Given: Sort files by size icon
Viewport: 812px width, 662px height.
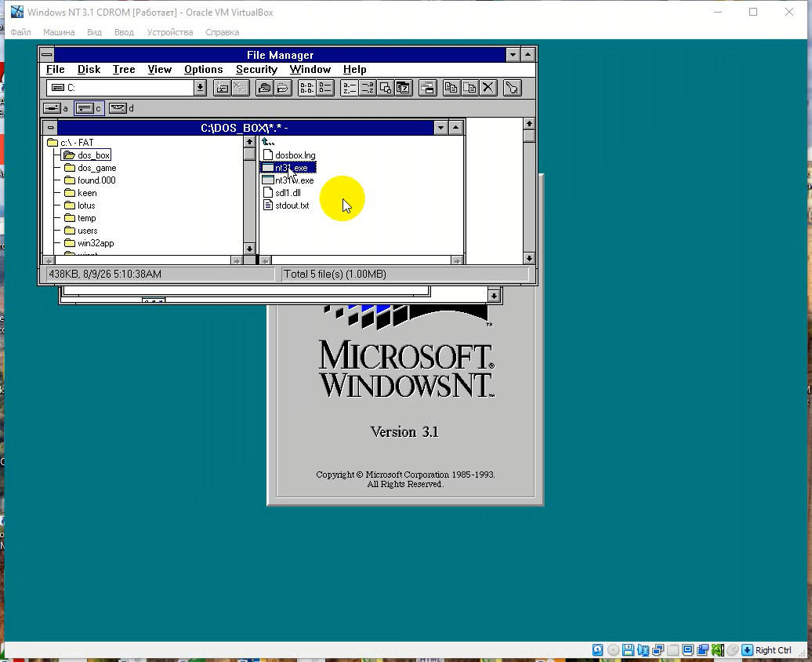Looking at the screenshot, I should [386, 88].
